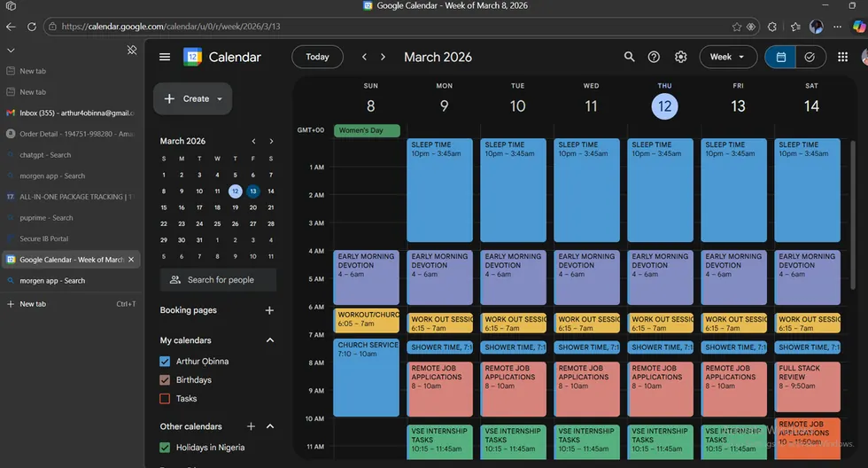868x468 pixels.
Task: Open Monday WORK OUT SESSION event
Action: (439, 323)
